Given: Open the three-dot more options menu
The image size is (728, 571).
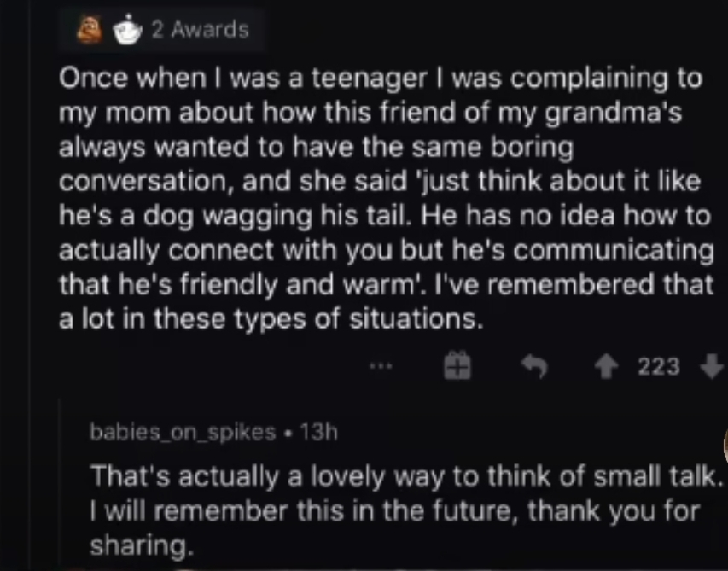Looking at the screenshot, I should [381, 368].
